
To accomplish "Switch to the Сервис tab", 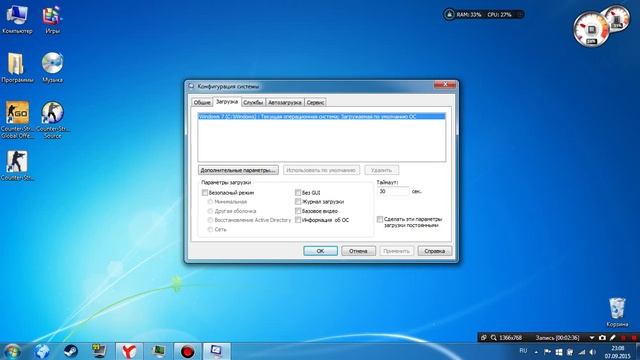I will point(315,102).
